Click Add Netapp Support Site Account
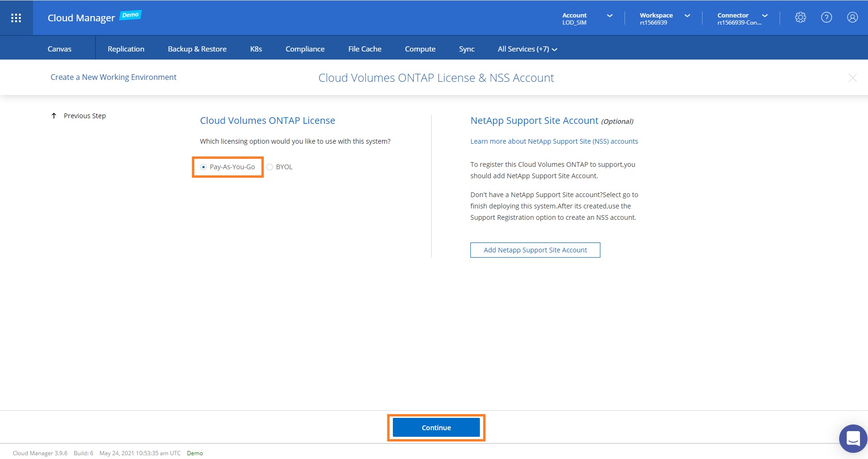The width and height of the screenshot is (868, 459). click(535, 250)
